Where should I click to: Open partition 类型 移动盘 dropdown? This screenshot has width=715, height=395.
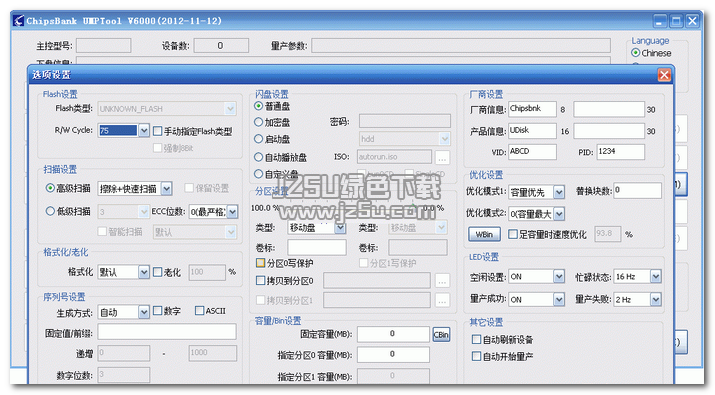click(340, 228)
